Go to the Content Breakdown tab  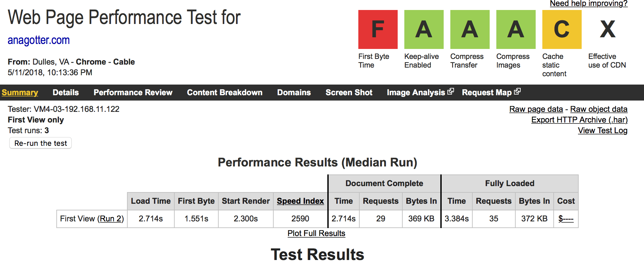225,93
